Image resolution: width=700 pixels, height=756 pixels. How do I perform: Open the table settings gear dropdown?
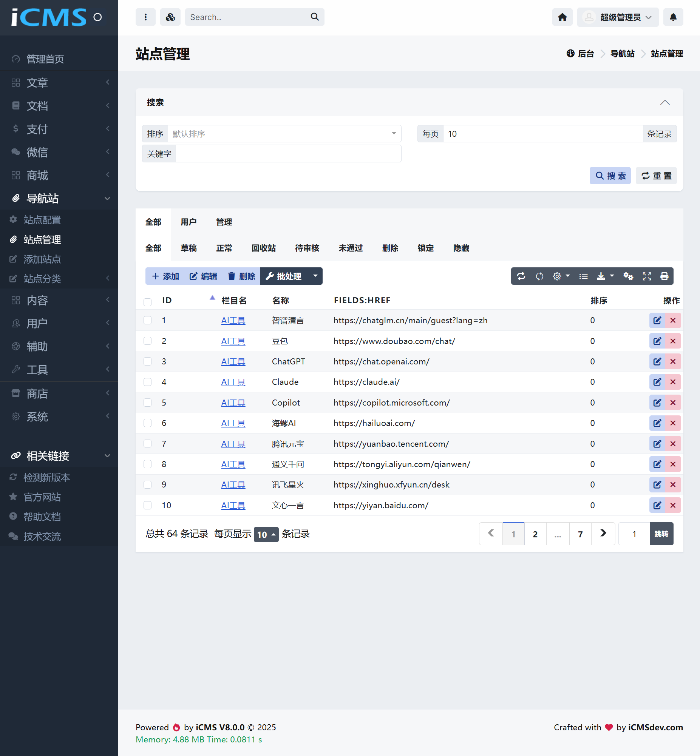[561, 276]
